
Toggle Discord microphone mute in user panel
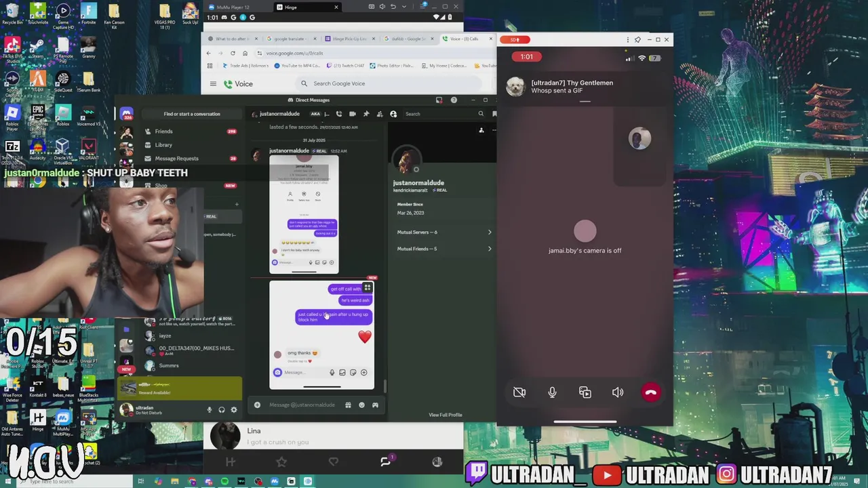click(210, 409)
